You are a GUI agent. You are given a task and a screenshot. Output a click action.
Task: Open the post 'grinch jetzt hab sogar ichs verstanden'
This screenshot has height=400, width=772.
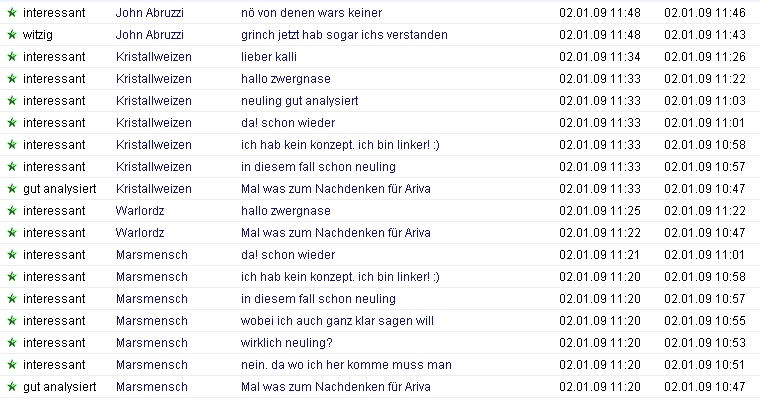[x=344, y=35]
